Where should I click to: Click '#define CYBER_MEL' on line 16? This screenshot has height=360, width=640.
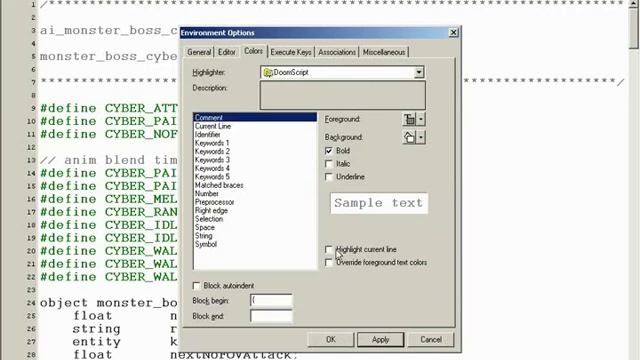109,199
